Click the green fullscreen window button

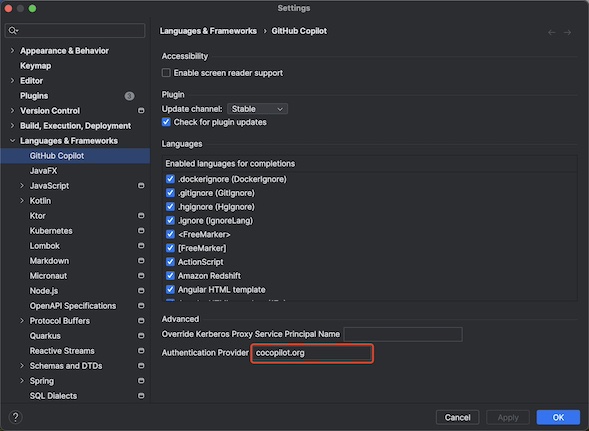(x=32, y=8)
